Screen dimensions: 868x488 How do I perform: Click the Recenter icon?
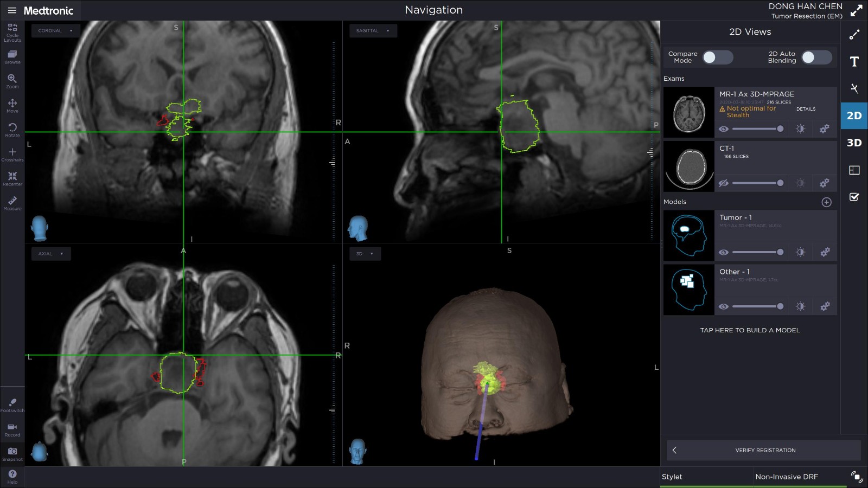[12, 178]
